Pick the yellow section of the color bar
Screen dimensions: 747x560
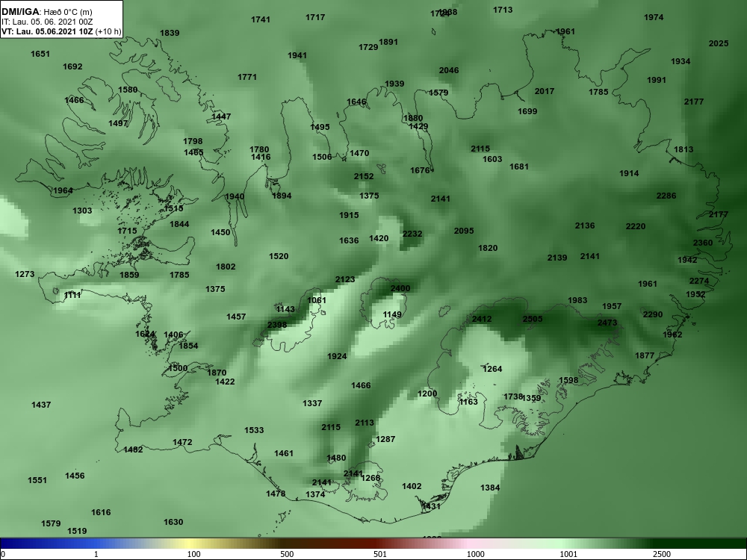click(190, 544)
